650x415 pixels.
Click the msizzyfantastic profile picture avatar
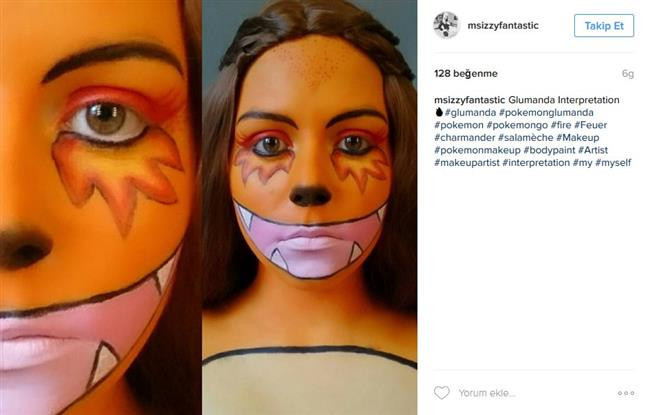coord(446,25)
